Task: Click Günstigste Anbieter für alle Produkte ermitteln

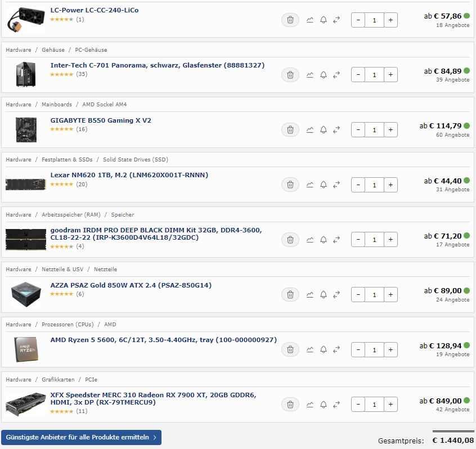Action: 81,437
